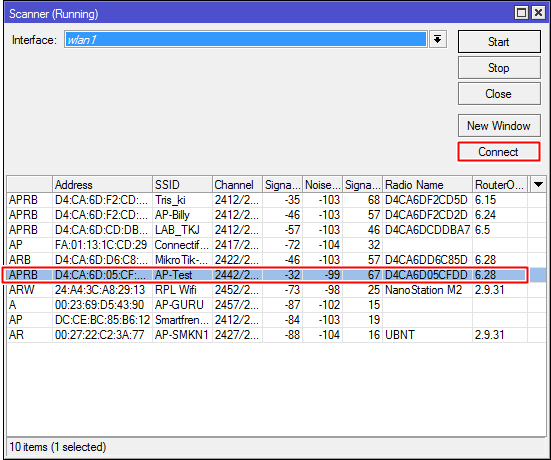Open scanner in New Window
551x460 pixels.
click(499, 125)
